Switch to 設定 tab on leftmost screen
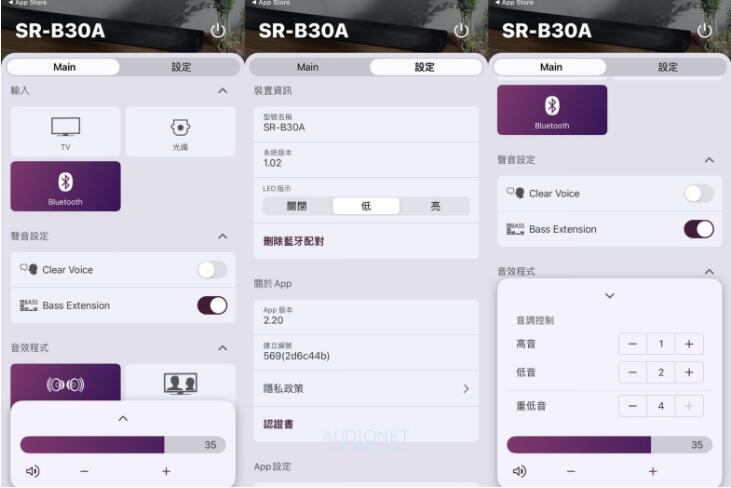 tap(181, 67)
